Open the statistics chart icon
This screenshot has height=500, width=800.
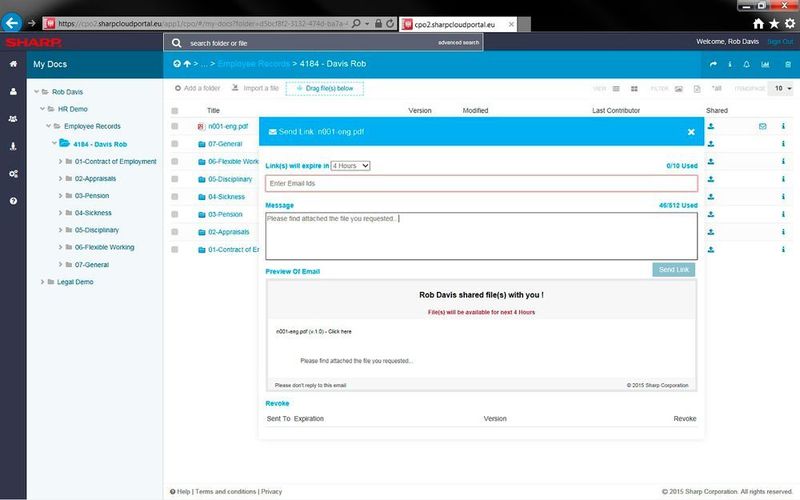coord(765,64)
